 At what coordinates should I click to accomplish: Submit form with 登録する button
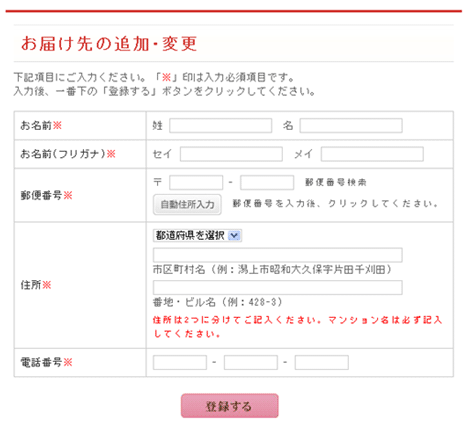point(230,406)
